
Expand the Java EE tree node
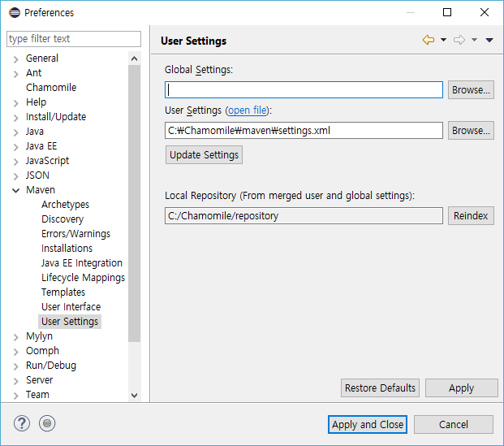[15, 146]
